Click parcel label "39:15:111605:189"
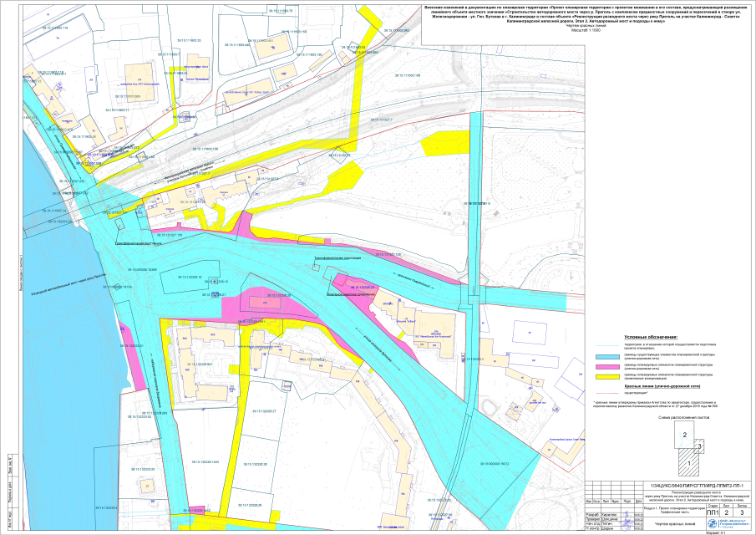 tap(408, 75)
